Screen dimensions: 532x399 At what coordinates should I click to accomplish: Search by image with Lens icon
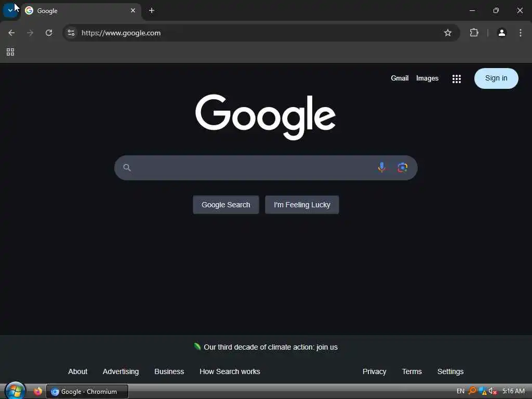pyautogui.click(x=403, y=168)
